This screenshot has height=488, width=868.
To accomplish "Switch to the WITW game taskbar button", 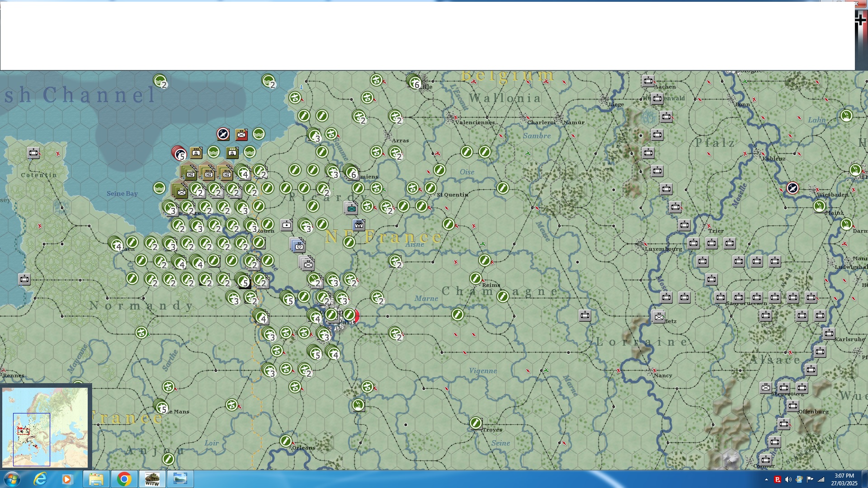I will click(x=152, y=479).
